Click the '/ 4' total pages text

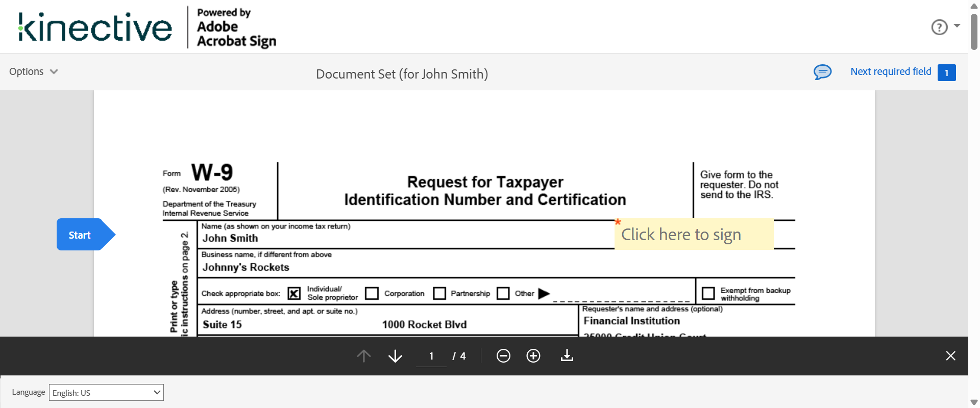tap(459, 356)
